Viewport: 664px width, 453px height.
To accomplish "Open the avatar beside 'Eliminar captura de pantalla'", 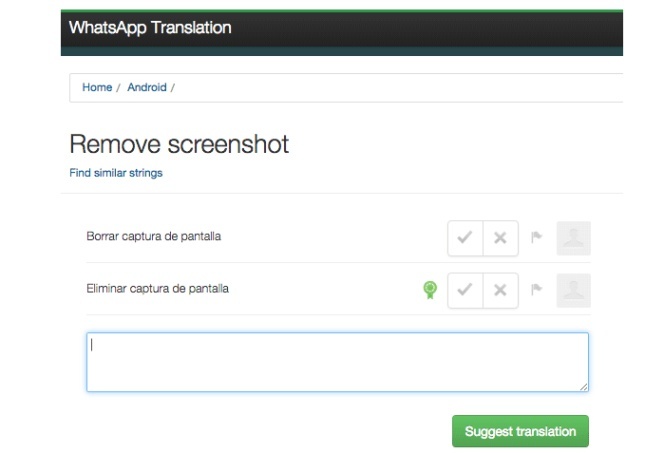I will [x=573, y=290].
